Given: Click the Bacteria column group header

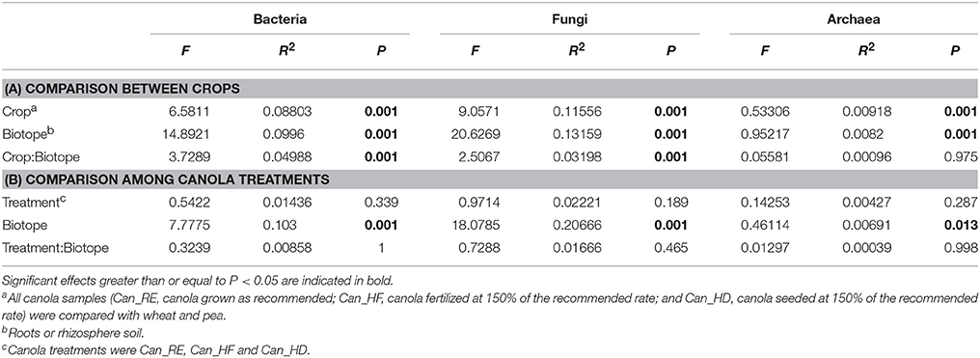Looking at the screenshot, I should [280, 19].
